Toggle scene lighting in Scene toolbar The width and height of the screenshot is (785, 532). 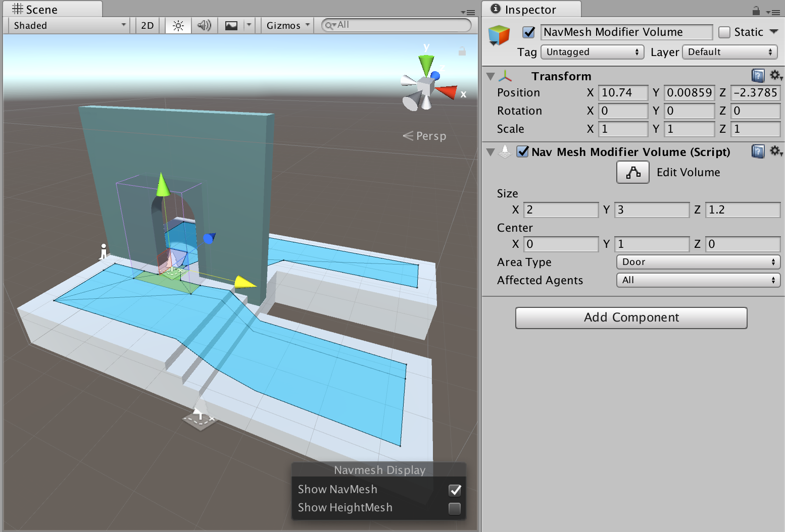pyautogui.click(x=178, y=25)
